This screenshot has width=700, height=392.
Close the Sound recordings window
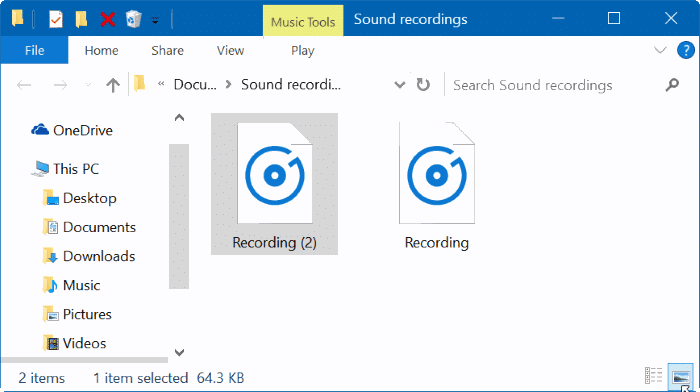pyautogui.click(x=671, y=18)
